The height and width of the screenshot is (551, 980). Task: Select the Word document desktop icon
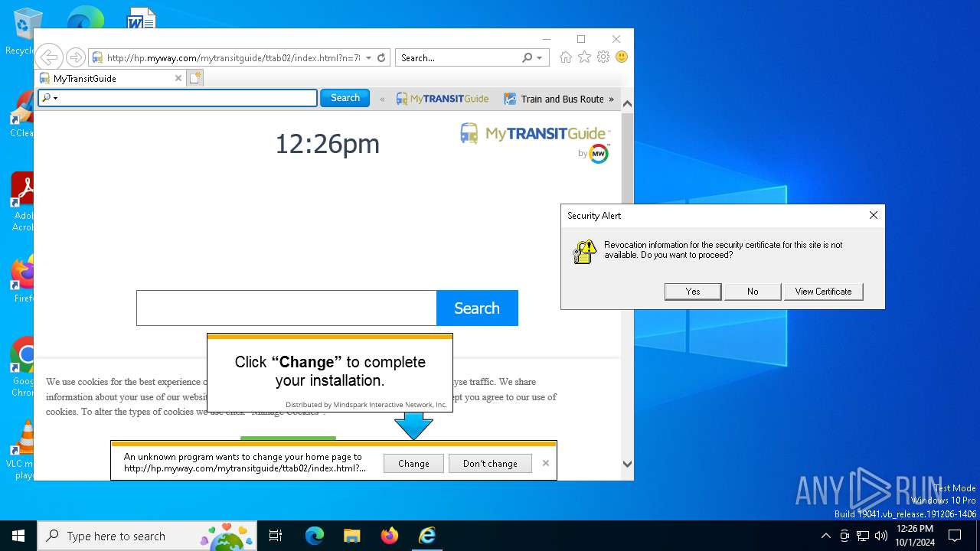[x=142, y=18]
